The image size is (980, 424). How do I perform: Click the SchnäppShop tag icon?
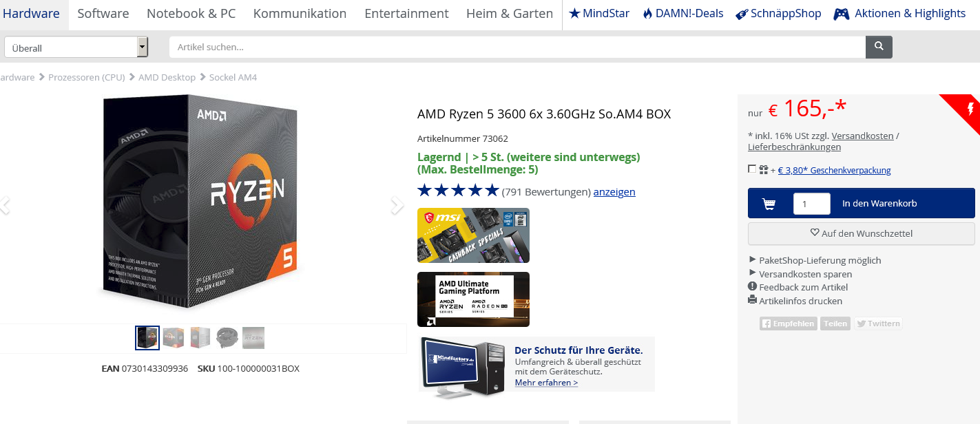click(742, 14)
